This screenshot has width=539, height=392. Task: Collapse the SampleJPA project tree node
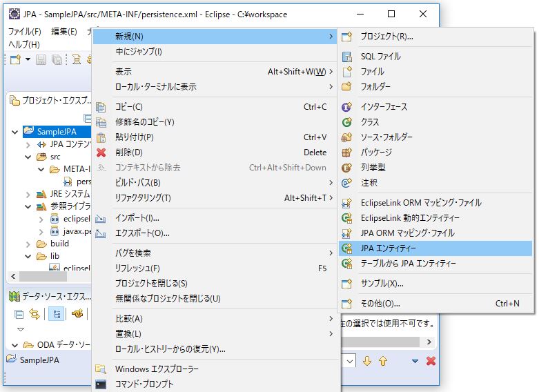pyautogui.click(x=16, y=132)
